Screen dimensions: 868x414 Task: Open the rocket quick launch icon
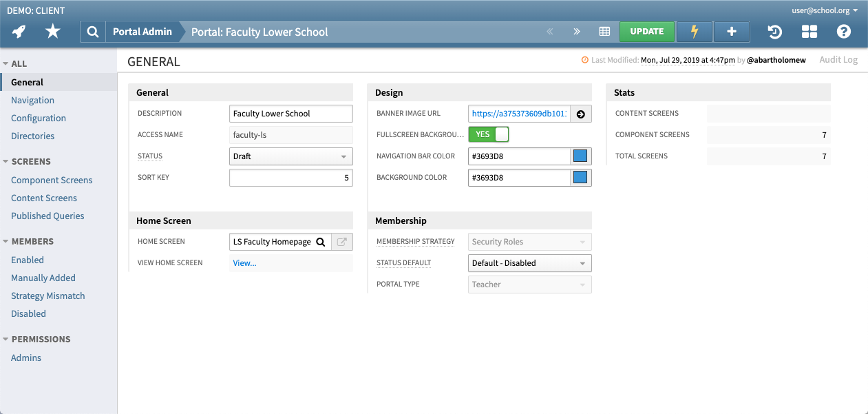pyautogui.click(x=19, y=32)
